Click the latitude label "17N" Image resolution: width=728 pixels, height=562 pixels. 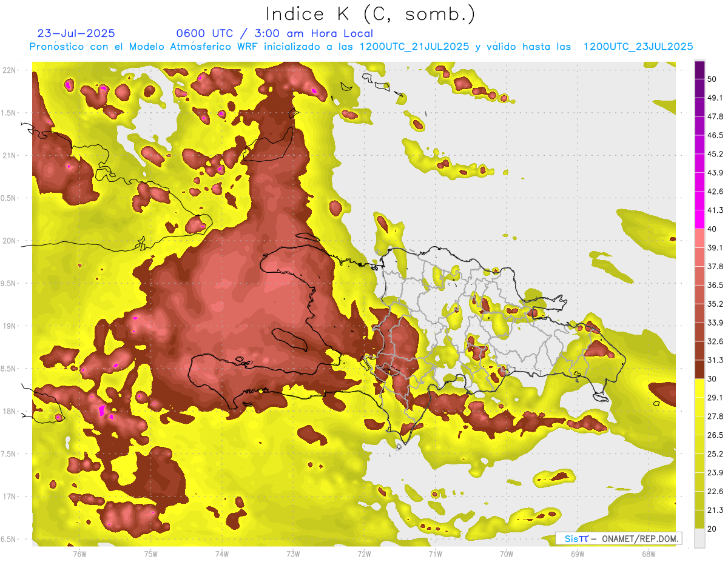pos(8,497)
